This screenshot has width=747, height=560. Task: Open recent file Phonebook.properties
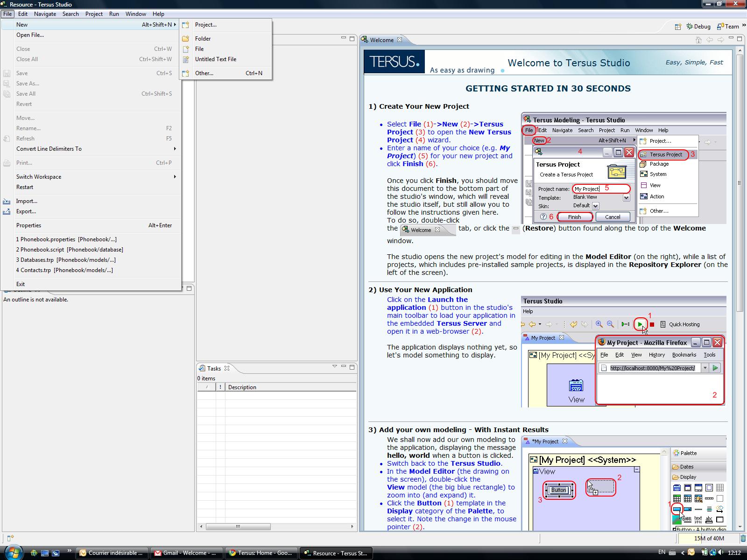[x=66, y=239]
